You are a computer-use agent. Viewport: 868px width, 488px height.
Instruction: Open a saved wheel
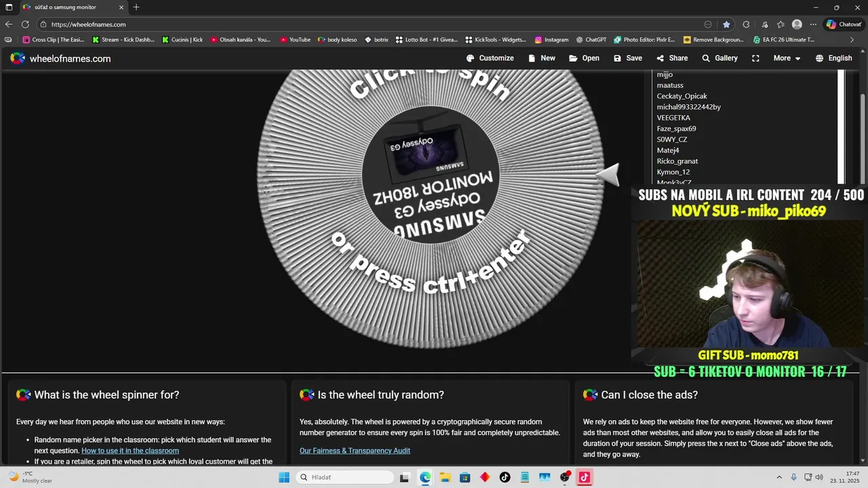click(584, 58)
